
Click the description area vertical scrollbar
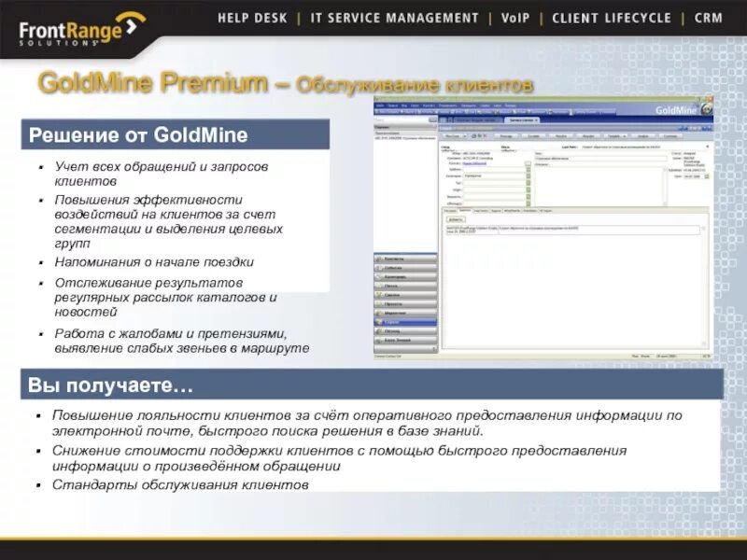pos(666,186)
